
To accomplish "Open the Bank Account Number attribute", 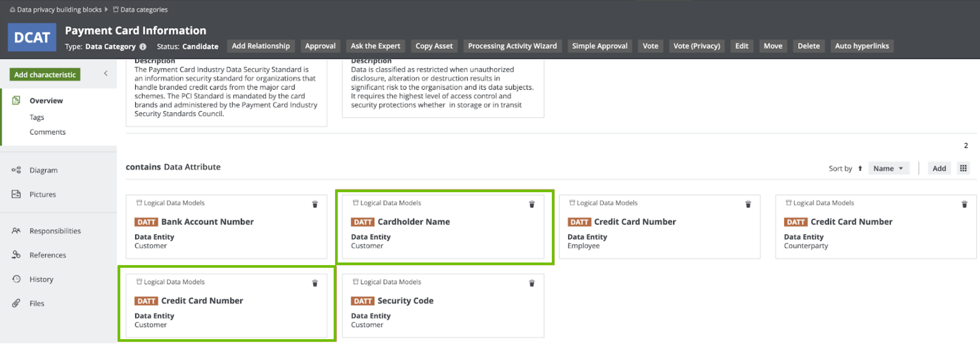I will [x=207, y=222].
